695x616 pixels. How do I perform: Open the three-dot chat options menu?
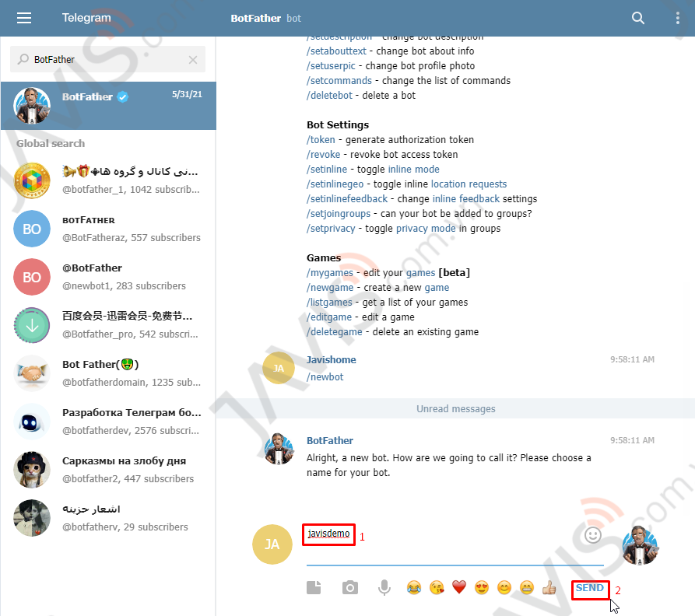(x=677, y=18)
